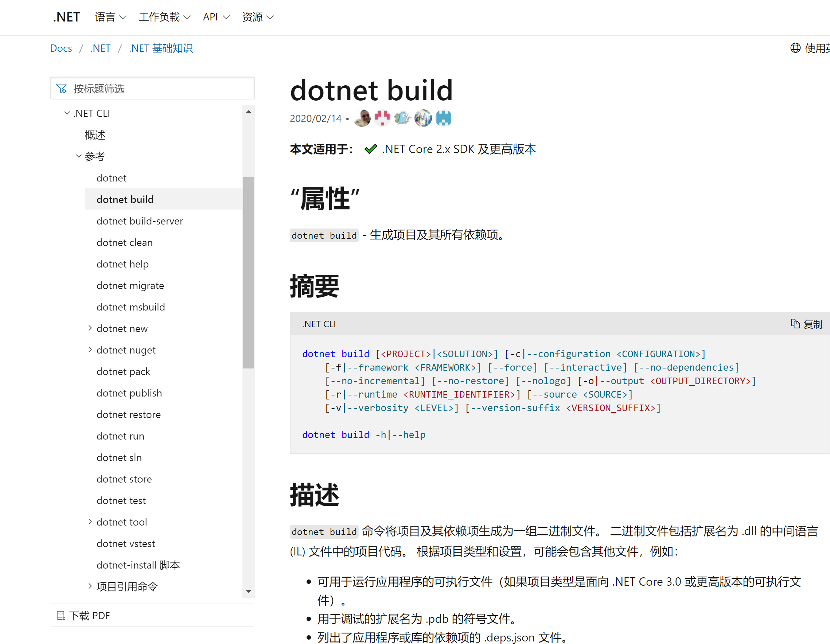Click the sidebar scrollbar thumb
Screen dimensions: 830x644
(249, 273)
